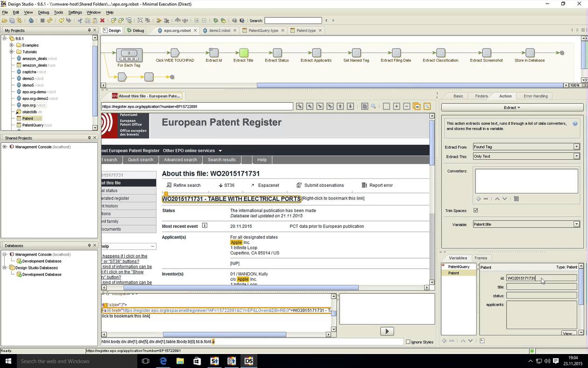The width and height of the screenshot is (588, 368).
Task: Switch to the Finders tab
Action: point(481,96)
